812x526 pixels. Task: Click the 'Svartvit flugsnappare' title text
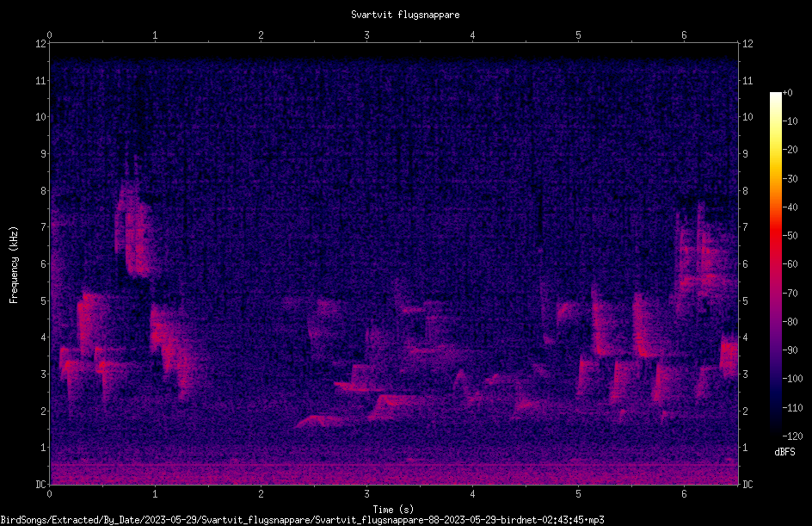point(405,15)
